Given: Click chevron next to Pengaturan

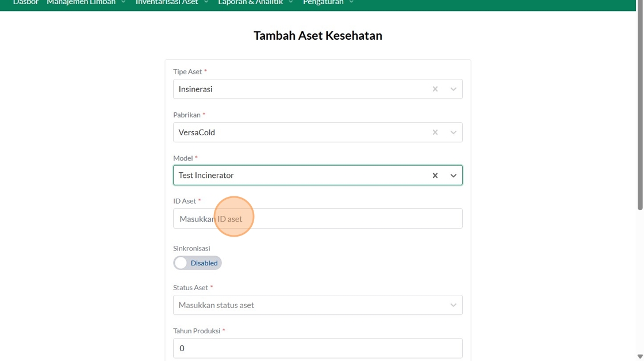Looking at the screenshot, I should [351, 2].
